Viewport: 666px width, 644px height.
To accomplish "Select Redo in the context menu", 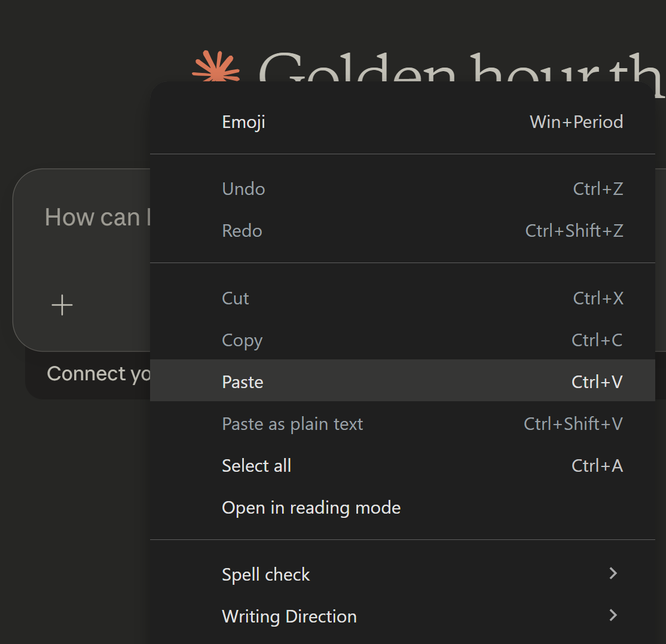I will [242, 231].
